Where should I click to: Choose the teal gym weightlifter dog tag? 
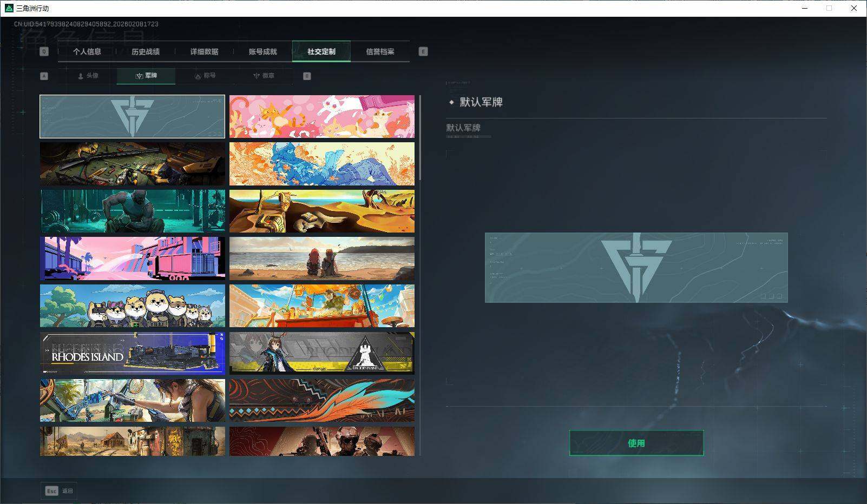[x=132, y=211]
